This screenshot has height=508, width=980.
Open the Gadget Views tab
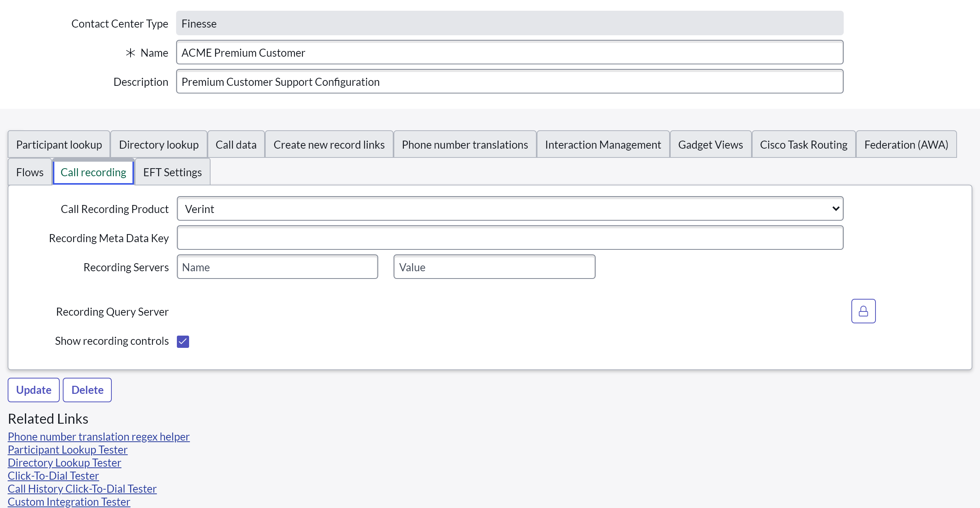coord(710,144)
